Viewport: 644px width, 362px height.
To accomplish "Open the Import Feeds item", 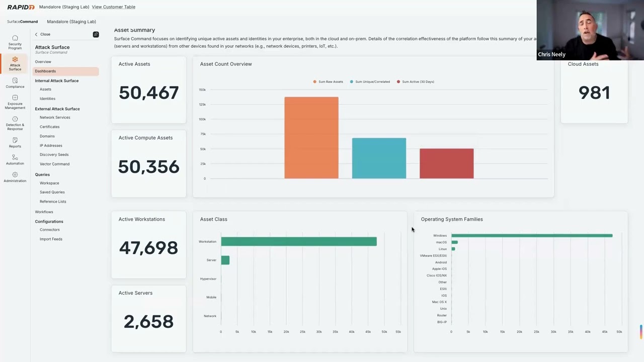I will pyautogui.click(x=51, y=239).
